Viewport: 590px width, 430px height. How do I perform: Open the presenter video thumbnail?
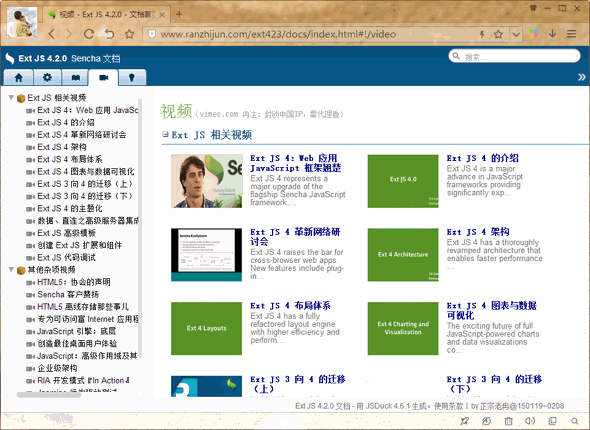coord(207,181)
